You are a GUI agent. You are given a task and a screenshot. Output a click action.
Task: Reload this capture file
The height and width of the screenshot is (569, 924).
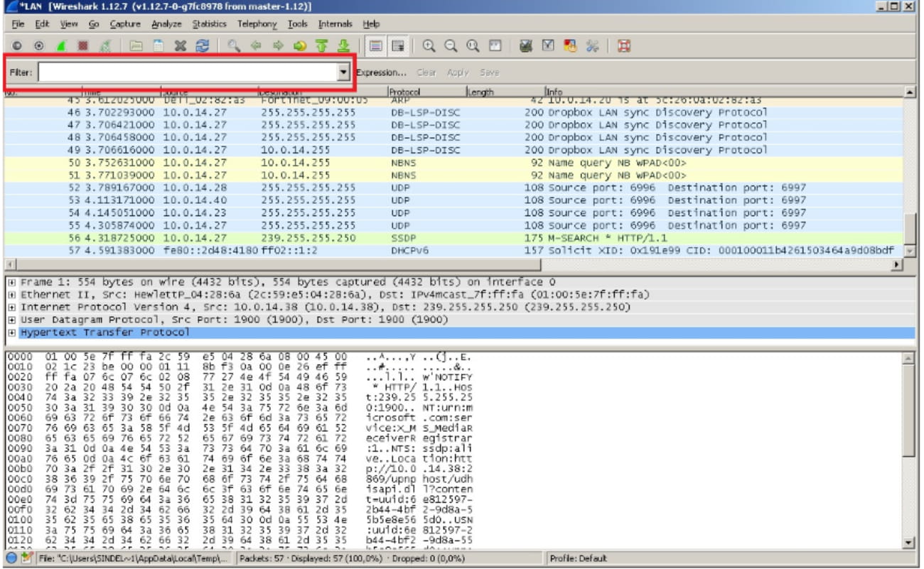[x=203, y=46]
